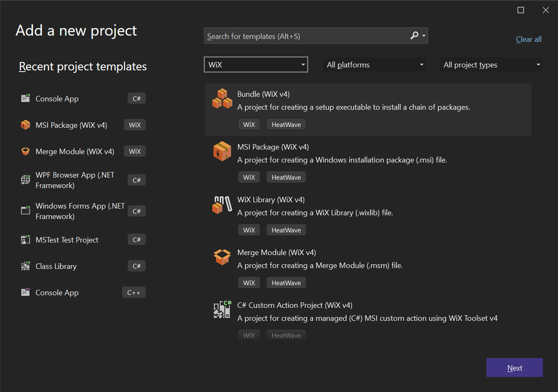The width and height of the screenshot is (558, 392).
Task: Click the WiX tag under Bundle template
Action: tap(249, 124)
